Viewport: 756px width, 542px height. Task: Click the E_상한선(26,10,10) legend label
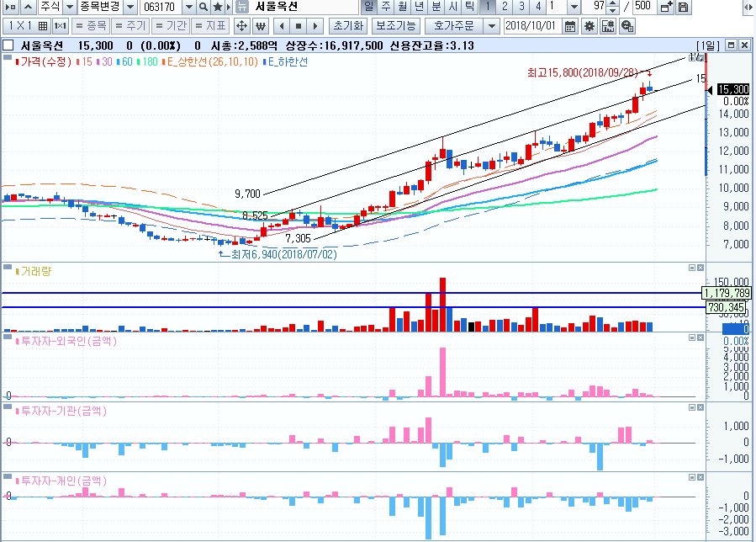(x=210, y=61)
